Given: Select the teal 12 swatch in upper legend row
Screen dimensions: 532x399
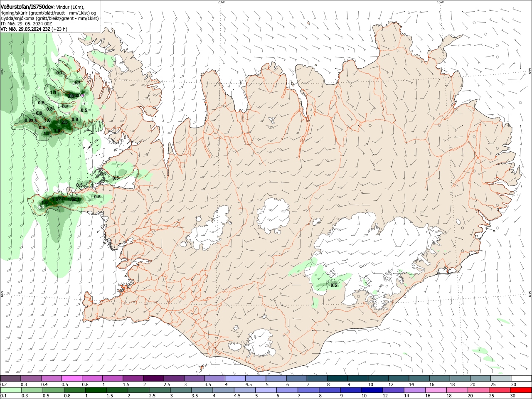Looking at the screenshot, I should point(398,378).
